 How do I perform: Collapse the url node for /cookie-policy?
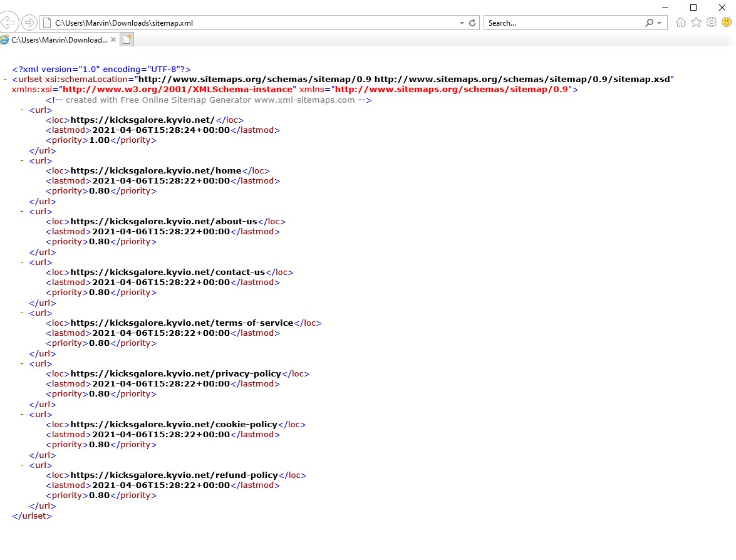[x=22, y=414]
